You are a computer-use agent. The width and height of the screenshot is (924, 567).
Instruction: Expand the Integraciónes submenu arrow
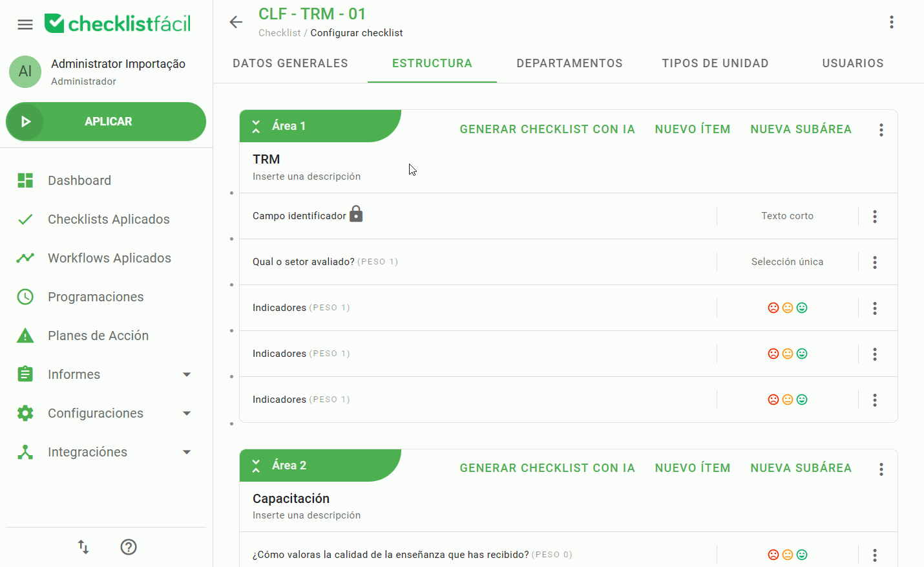pos(187,452)
